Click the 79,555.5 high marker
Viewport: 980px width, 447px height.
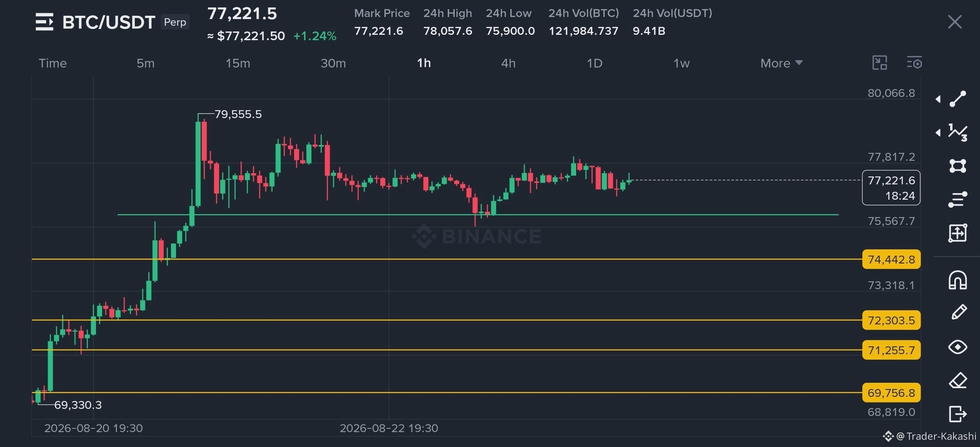(238, 114)
